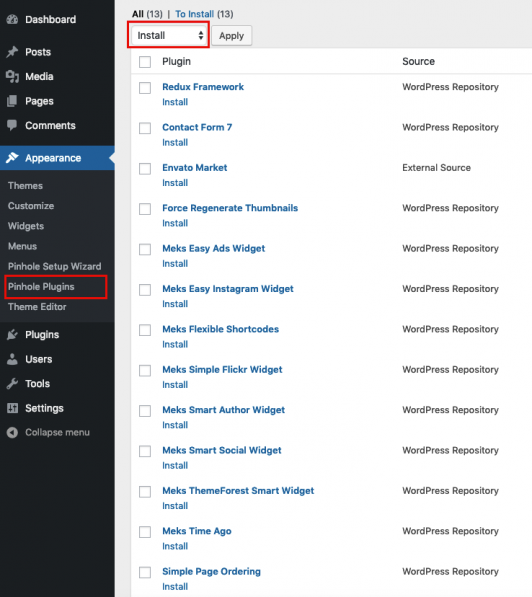Click the Settings sliders icon
The width and height of the screenshot is (532, 597).
[x=12, y=408]
